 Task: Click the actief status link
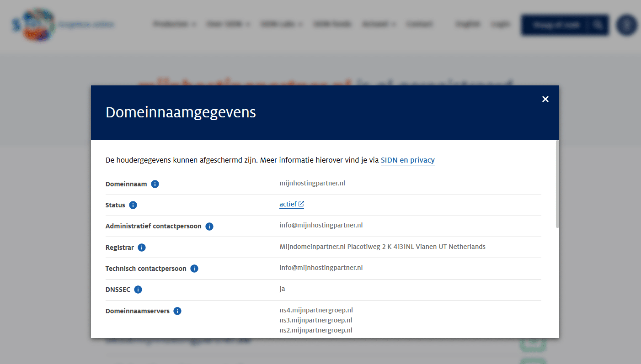(288, 204)
